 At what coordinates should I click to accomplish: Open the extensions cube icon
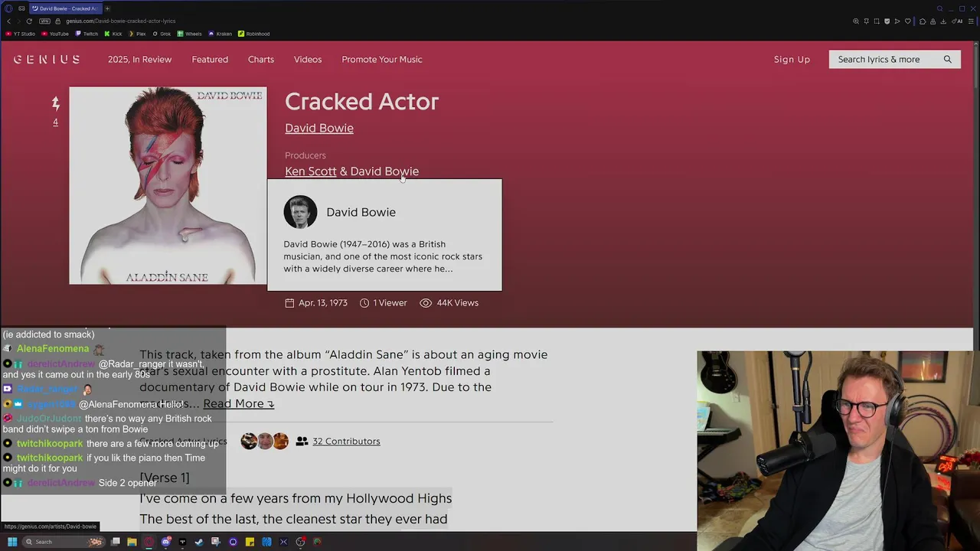pos(923,21)
